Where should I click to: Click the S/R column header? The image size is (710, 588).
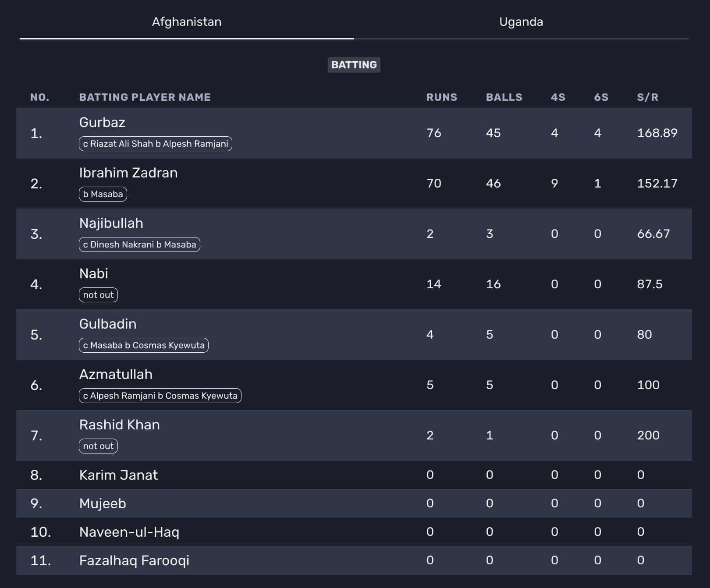click(x=647, y=97)
